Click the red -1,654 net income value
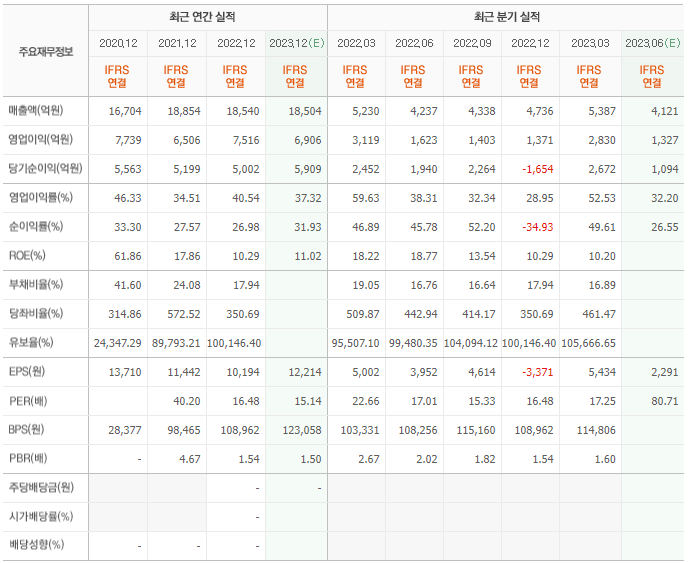The height and width of the screenshot is (563, 691). [538, 169]
